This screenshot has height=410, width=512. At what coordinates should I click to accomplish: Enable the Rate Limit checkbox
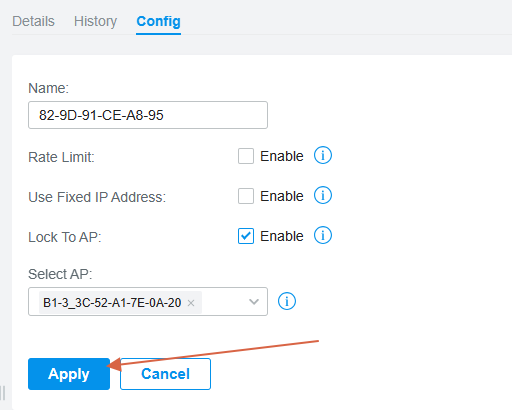point(246,156)
